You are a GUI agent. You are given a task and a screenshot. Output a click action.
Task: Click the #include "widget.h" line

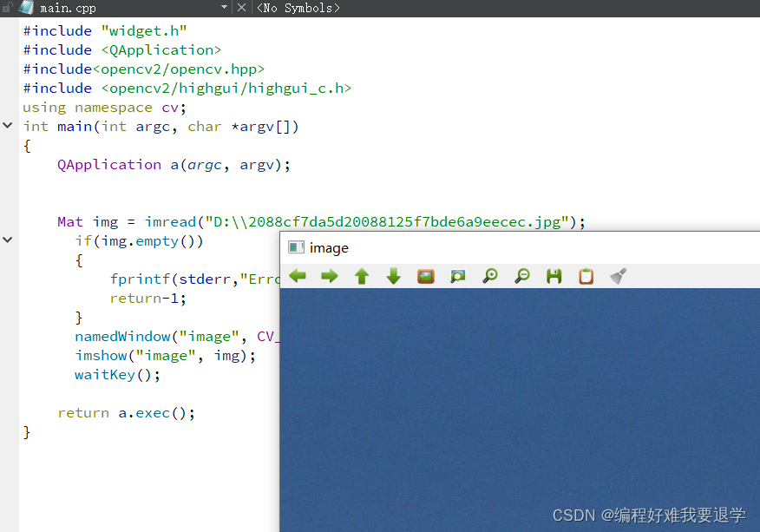[x=105, y=31]
